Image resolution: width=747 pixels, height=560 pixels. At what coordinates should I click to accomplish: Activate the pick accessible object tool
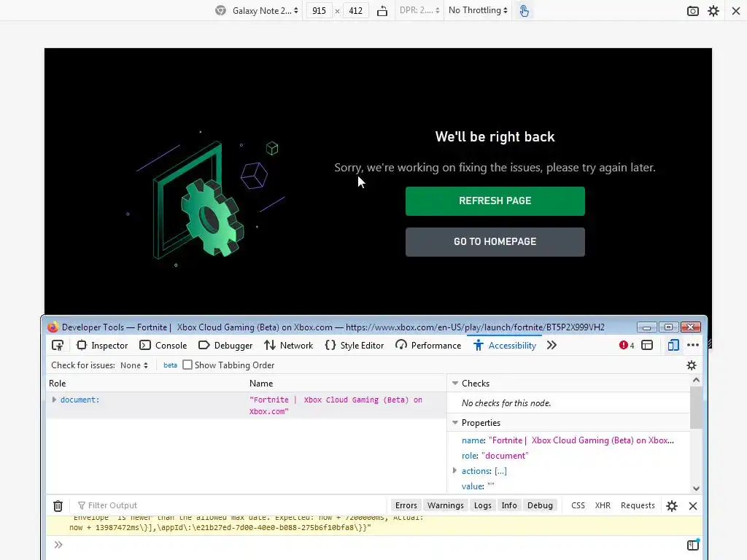tap(58, 345)
